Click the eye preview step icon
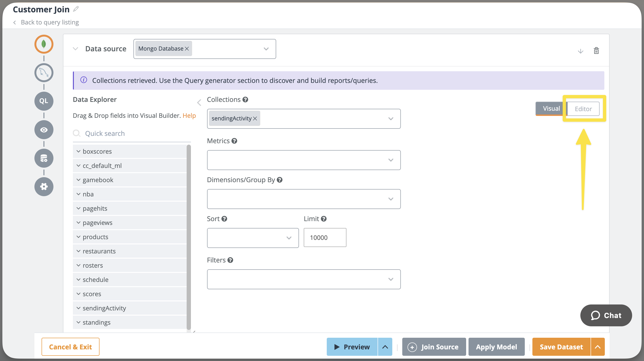This screenshot has width=644, height=361. click(44, 130)
